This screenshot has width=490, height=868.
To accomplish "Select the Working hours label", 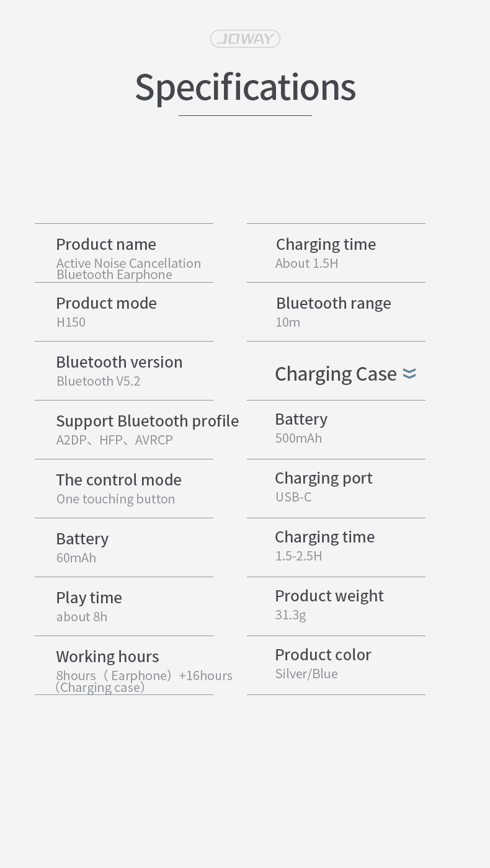I will click(107, 657).
